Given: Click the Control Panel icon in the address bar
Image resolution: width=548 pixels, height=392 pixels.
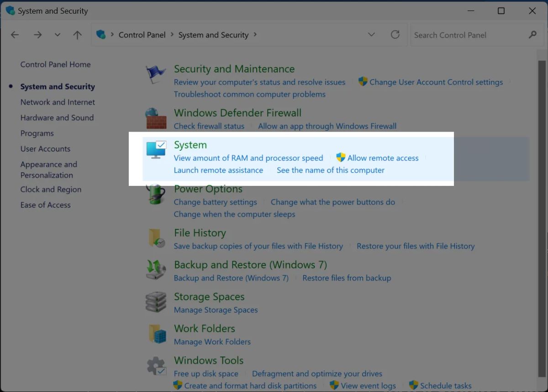Looking at the screenshot, I should click(x=101, y=34).
